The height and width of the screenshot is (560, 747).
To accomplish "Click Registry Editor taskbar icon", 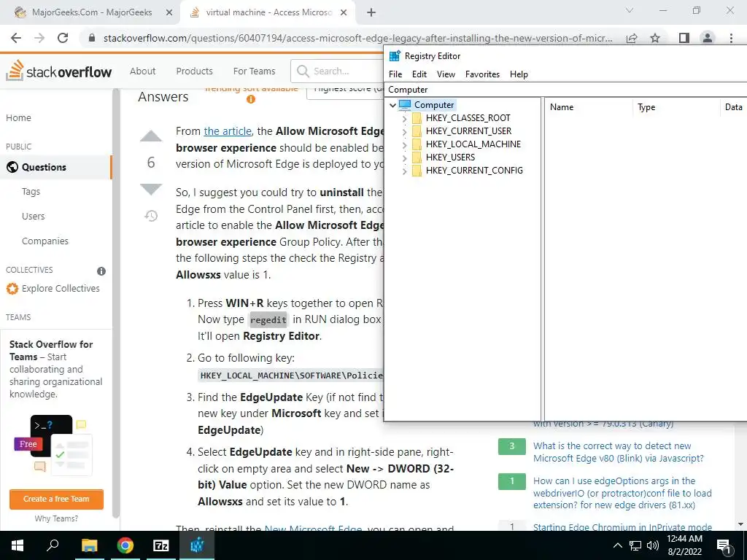I will tap(197, 545).
